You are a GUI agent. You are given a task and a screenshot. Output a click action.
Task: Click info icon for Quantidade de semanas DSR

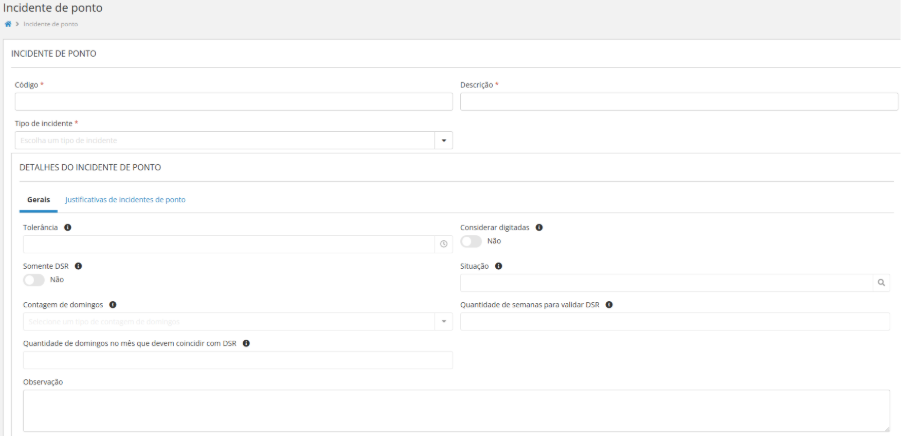[x=609, y=305]
